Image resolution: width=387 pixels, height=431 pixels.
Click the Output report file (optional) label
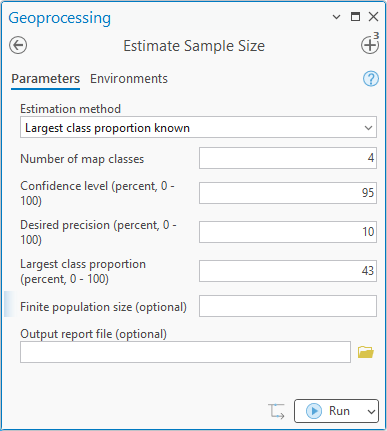click(93, 334)
